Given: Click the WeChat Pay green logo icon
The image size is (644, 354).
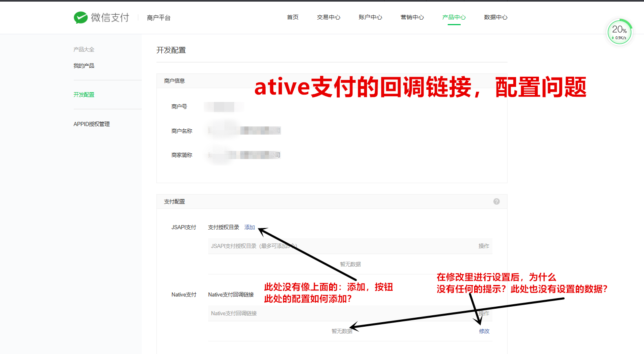Looking at the screenshot, I should pos(81,18).
